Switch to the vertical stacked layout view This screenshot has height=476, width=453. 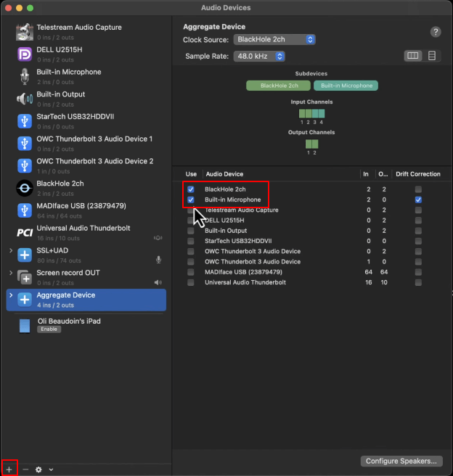432,56
